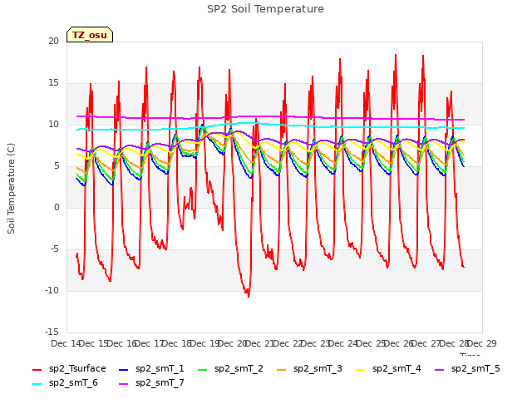Click the TZ_osu annotation label
Screen dimensions: 532x399
pyautogui.click(x=90, y=35)
